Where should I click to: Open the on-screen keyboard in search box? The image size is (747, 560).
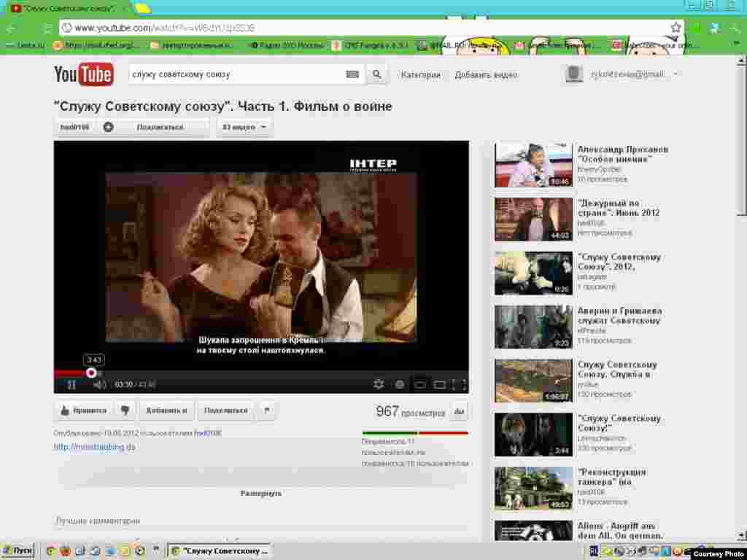[352, 74]
